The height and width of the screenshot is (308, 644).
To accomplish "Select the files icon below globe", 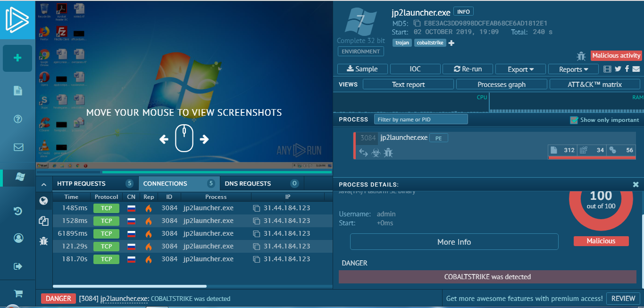I will pos(44,221).
